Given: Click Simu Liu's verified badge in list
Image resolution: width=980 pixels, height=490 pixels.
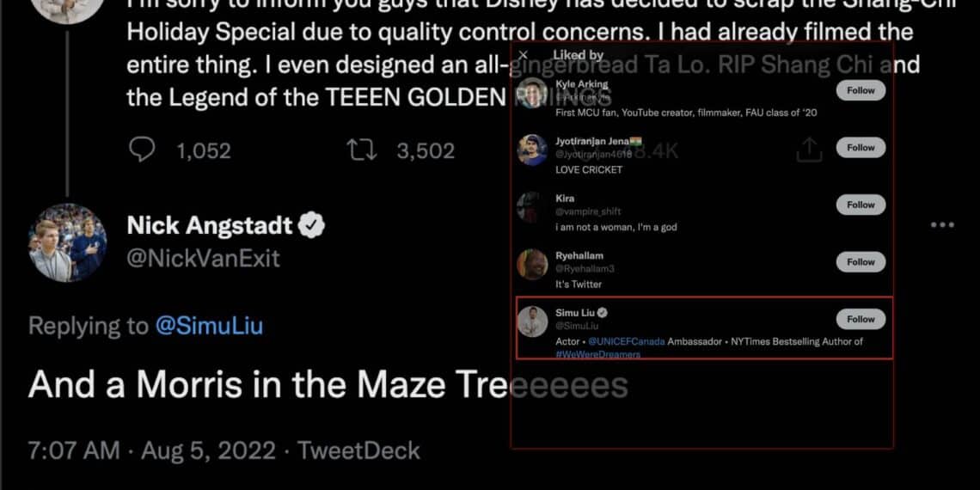Looking at the screenshot, I should [x=603, y=312].
